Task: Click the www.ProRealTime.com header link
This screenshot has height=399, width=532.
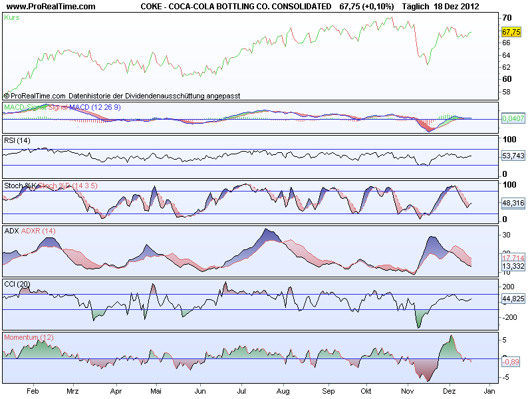Action: tap(51, 6)
